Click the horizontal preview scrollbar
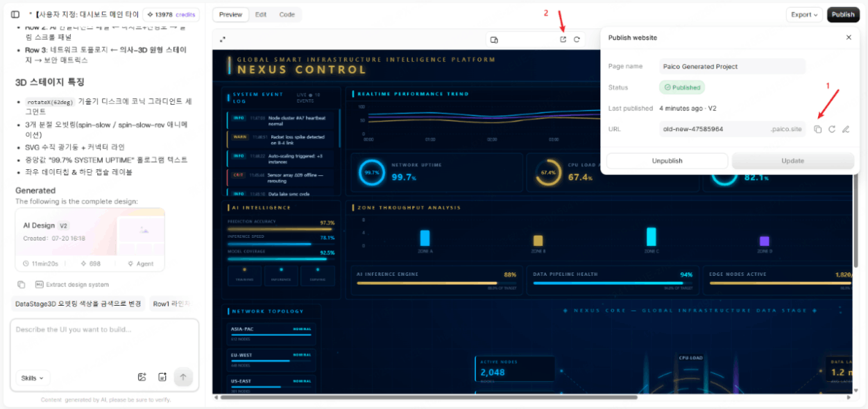The width and height of the screenshot is (868, 409). 428,397
